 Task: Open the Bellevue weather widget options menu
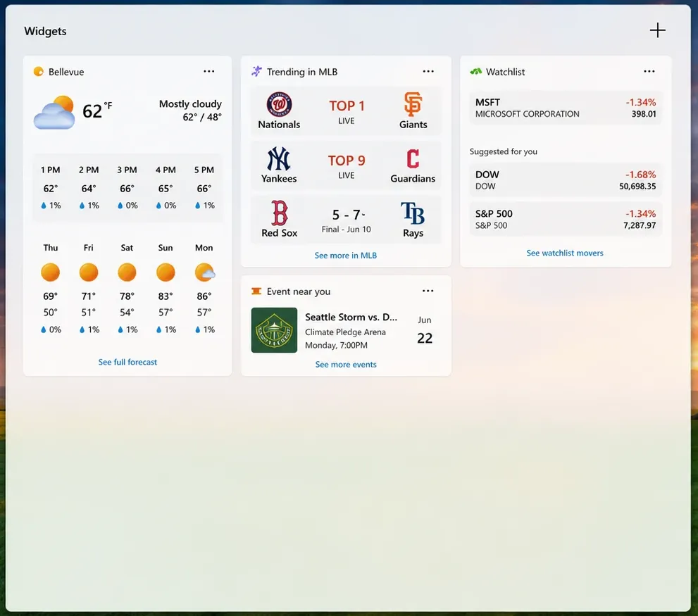[208, 71]
